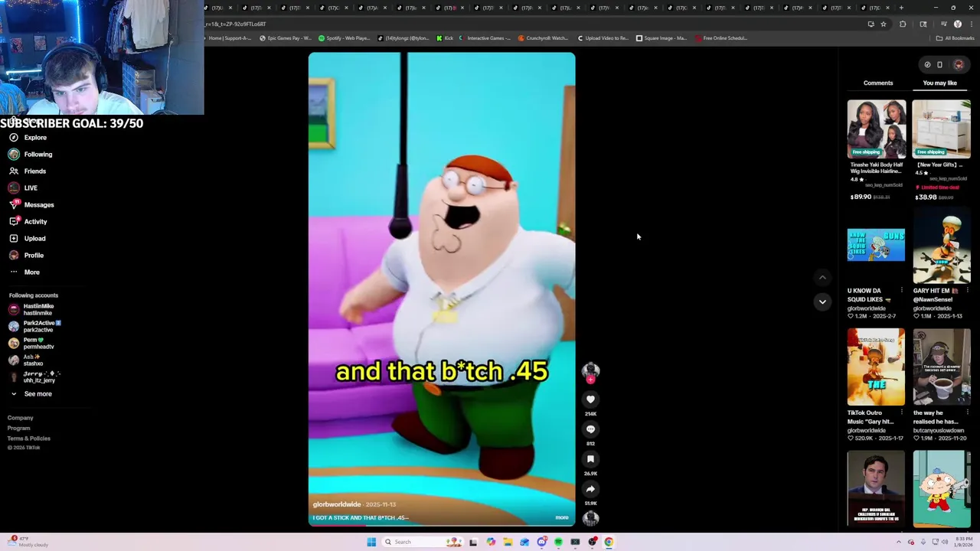Open the File Explorer taskbar icon
Viewport: 980px width, 551px height.
[x=508, y=542]
